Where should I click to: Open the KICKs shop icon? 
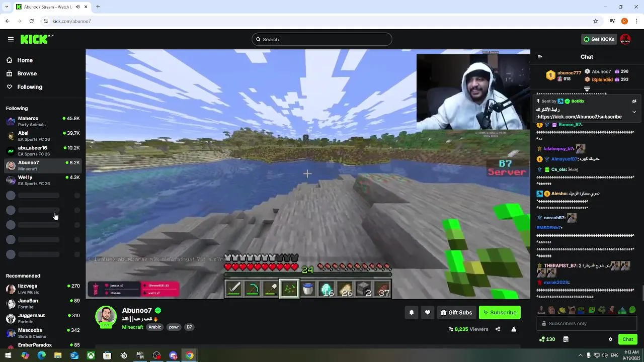[x=566, y=339]
